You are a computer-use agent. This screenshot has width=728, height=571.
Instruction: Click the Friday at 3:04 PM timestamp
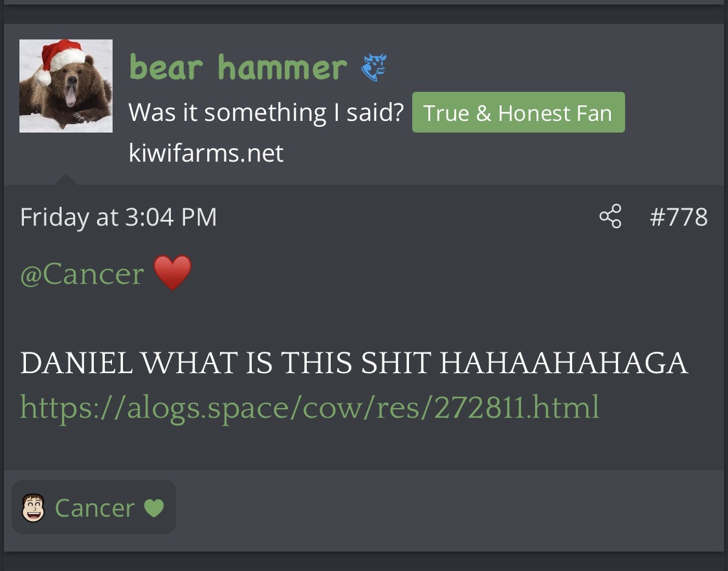118,217
